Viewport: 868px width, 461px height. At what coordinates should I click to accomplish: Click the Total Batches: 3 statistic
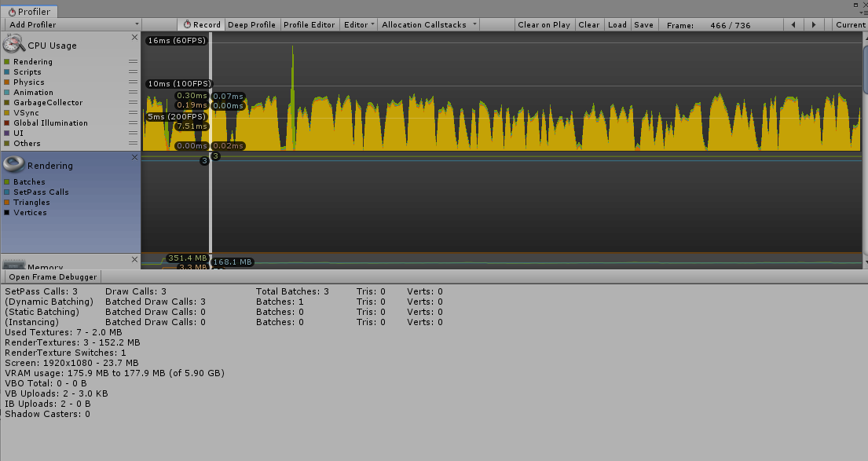tap(292, 291)
